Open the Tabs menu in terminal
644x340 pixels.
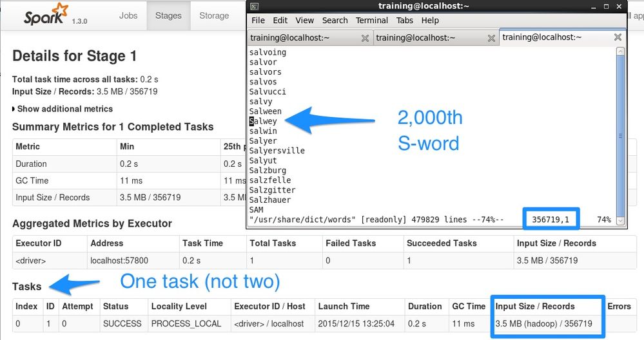click(x=405, y=21)
